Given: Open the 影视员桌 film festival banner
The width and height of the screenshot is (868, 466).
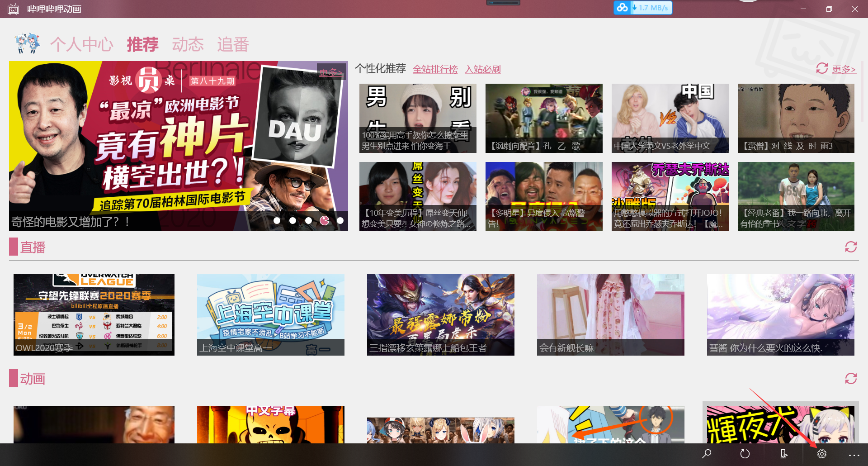Looking at the screenshot, I should [179, 146].
